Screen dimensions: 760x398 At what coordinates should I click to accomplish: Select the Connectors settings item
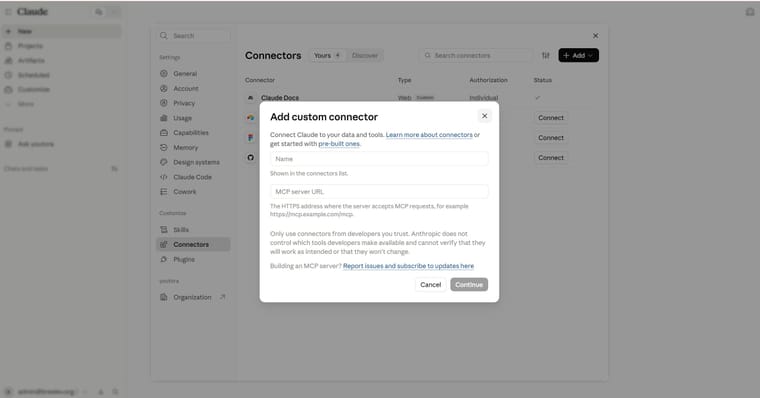[193, 245]
